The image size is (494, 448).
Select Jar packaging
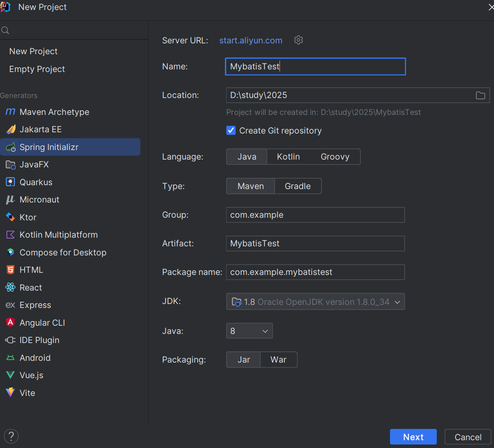click(244, 360)
